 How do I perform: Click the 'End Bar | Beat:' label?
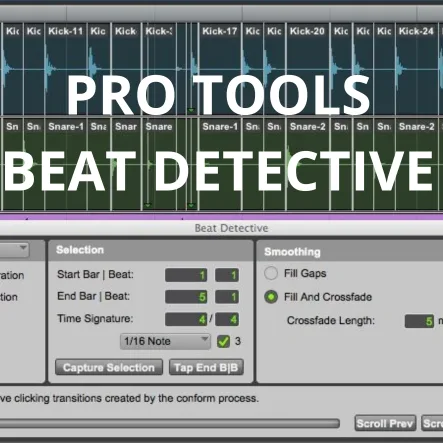(93, 296)
